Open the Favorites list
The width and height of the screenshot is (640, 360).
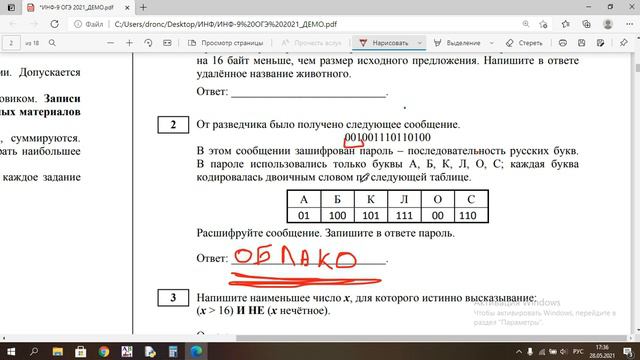(565, 24)
